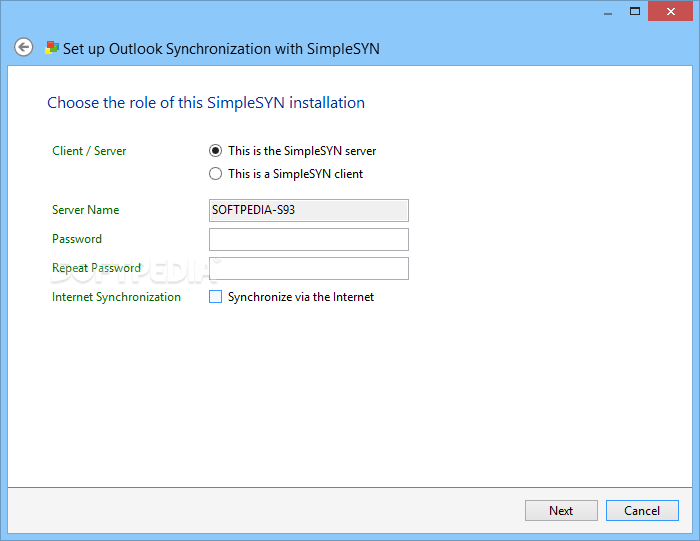The height and width of the screenshot is (541, 700).
Task: Select "This is a SimpleSYN client" radio button
Action: [215, 174]
